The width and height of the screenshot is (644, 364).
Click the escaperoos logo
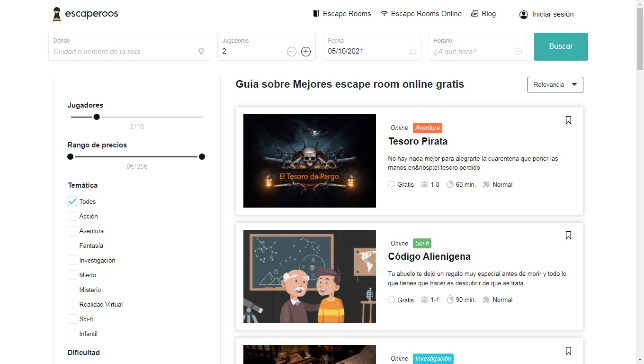pos(85,14)
